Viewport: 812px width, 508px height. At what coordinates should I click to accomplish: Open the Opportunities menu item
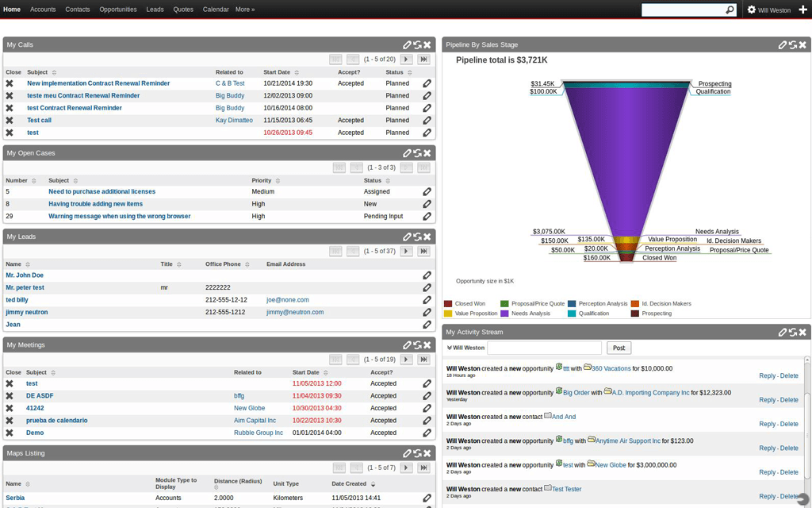pyautogui.click(x=117, y=10)
